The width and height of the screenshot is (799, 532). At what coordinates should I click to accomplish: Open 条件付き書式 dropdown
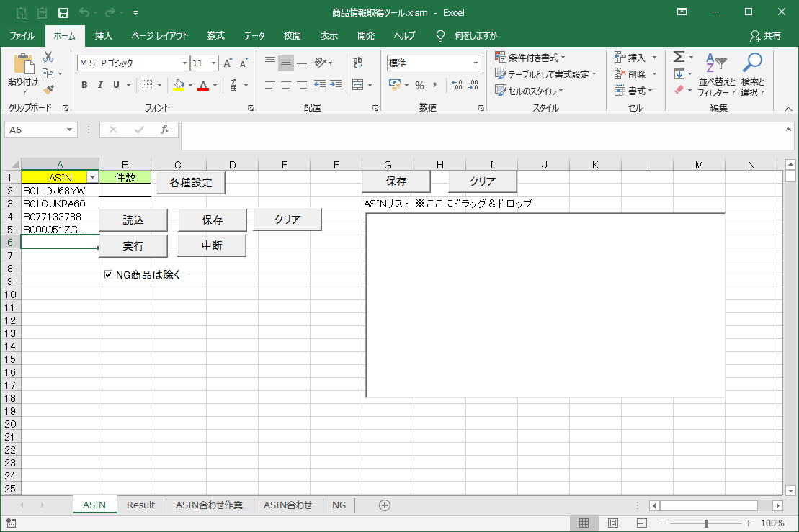530,58
